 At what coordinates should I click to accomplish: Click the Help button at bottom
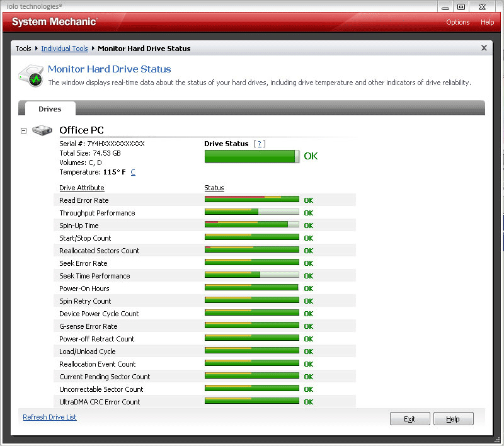pos(453,419)
